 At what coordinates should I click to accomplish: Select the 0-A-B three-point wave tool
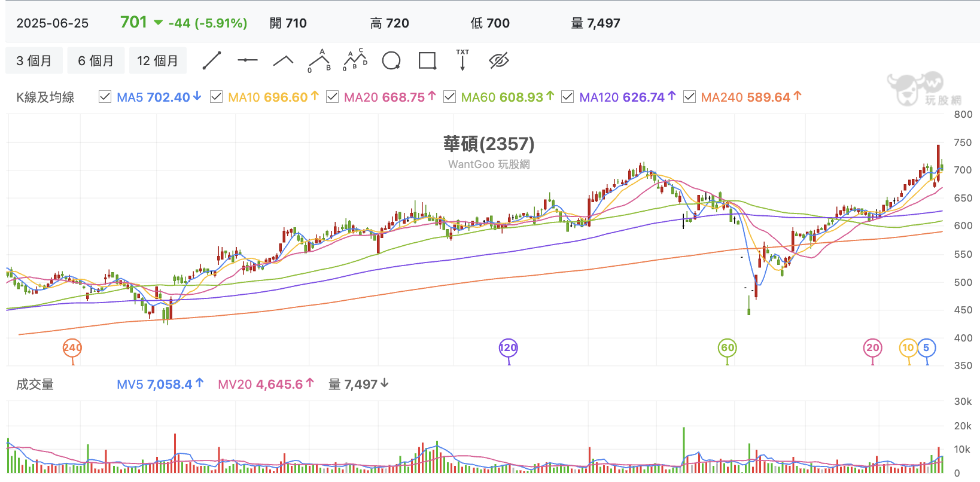(319, 60)
